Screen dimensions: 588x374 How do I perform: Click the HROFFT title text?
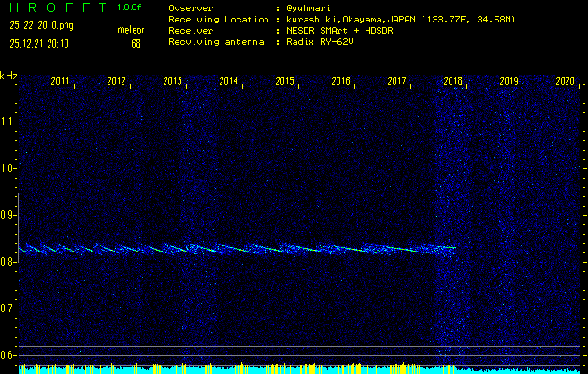pyautogui.click(x=58, y=7)
